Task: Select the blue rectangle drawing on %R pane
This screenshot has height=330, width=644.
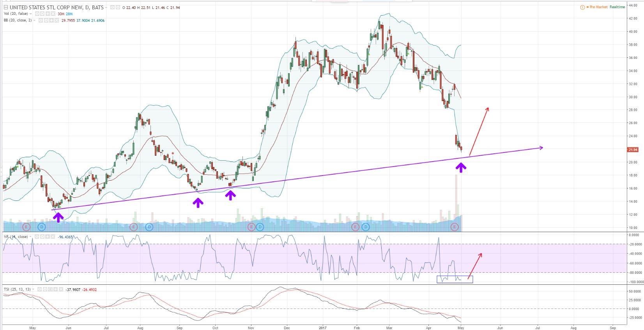Action: coord(455,276)
